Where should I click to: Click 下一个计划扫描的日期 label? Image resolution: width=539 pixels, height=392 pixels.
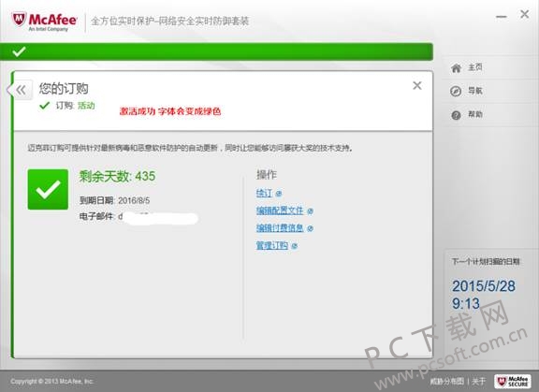tap(486, 262)
